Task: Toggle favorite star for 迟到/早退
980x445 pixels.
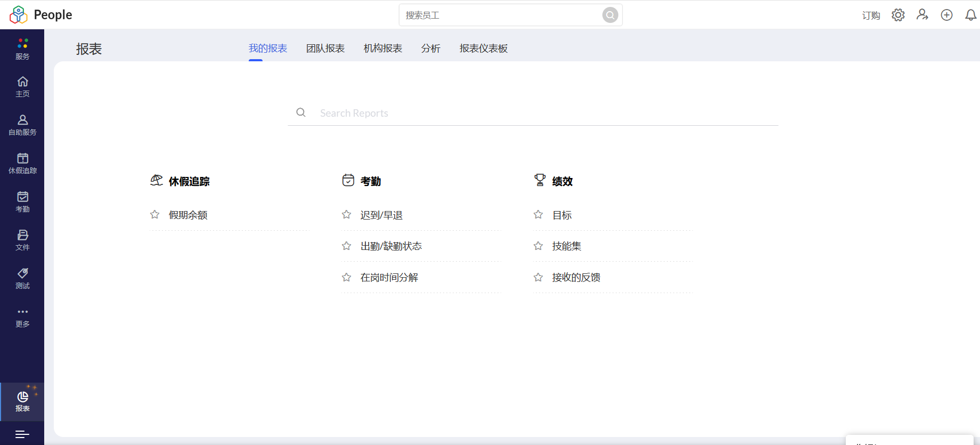Action: click(347, 215)
